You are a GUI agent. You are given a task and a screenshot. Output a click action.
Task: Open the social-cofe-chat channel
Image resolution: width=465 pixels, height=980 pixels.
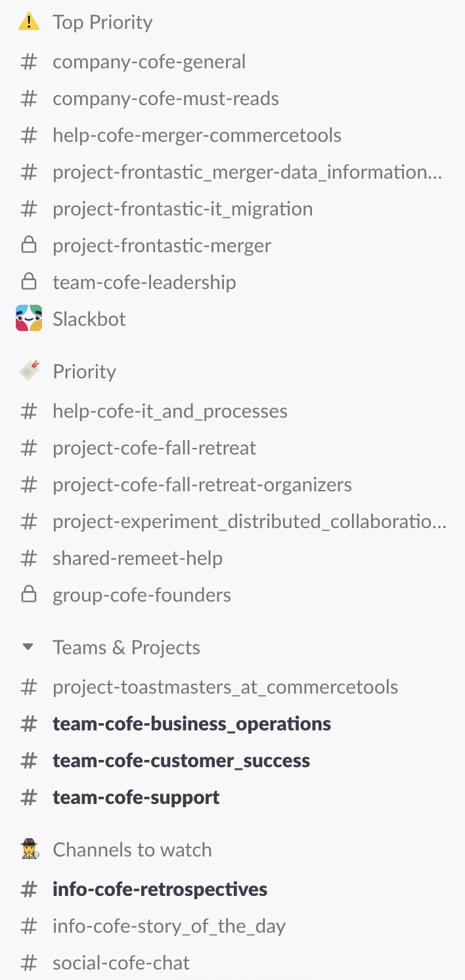(121, 963)
